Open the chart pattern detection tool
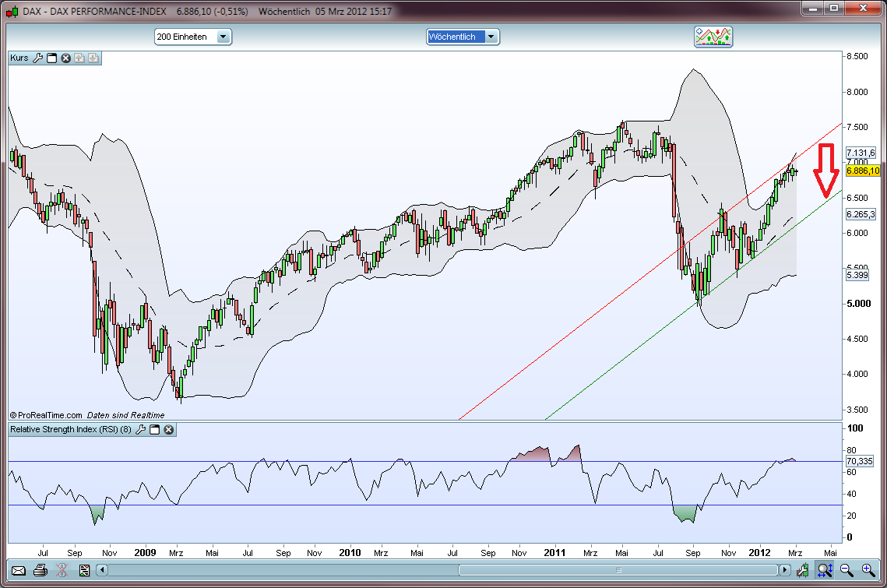The image size is (887, 588). click(713, 37)
